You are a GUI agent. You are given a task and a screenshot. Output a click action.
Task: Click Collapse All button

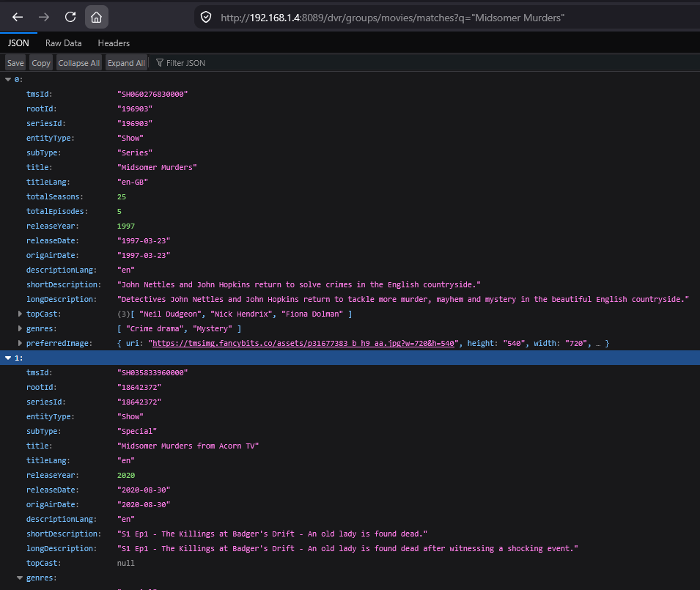tap(79, 63)
